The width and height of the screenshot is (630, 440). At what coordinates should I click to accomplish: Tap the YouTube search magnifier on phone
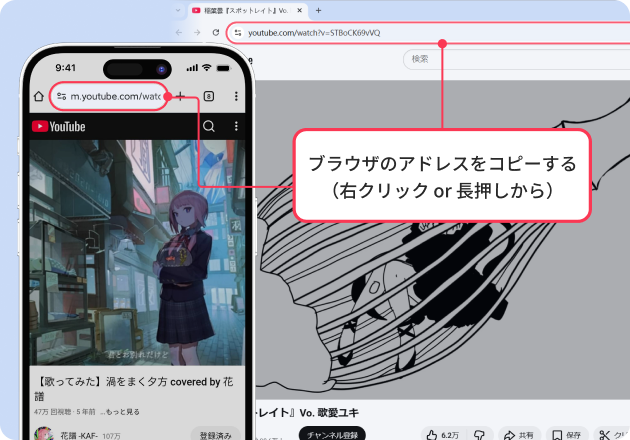(209, 126)
